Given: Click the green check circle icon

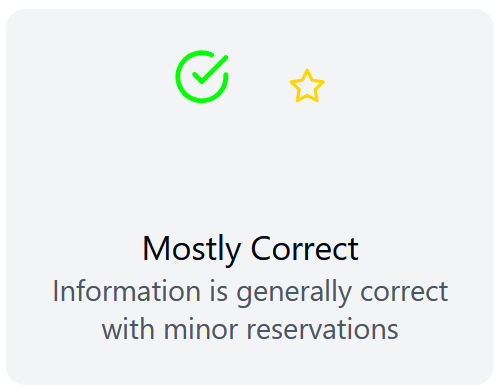Looking at the screenshot, I should pos(202,77).
